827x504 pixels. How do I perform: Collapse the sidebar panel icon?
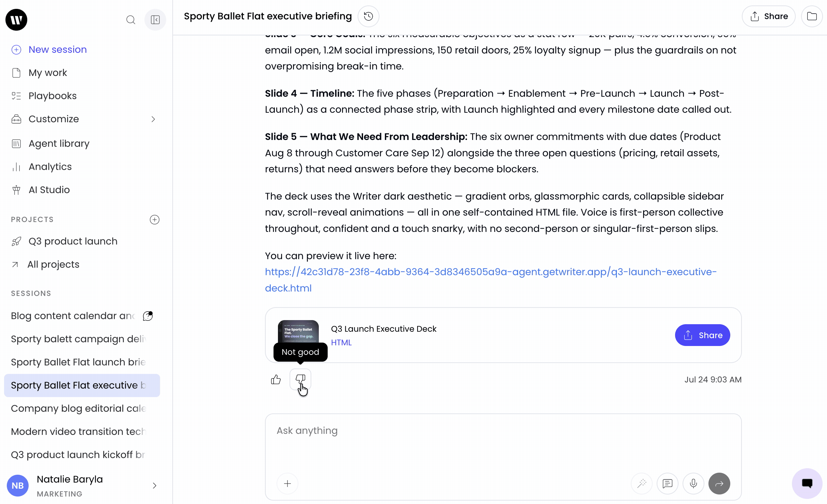[155, 20]
